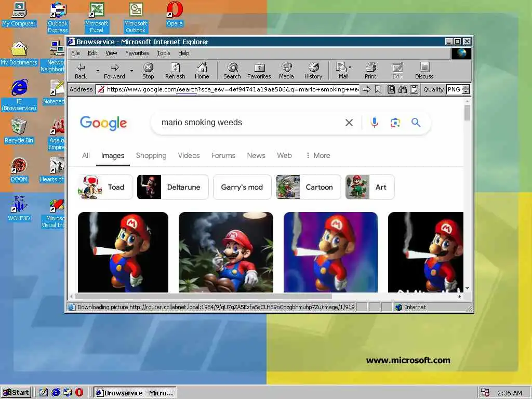Screen dimensions: 532x399
Task: Click the vertical scrollbar down arrow
Action: [x=467, y=288]
